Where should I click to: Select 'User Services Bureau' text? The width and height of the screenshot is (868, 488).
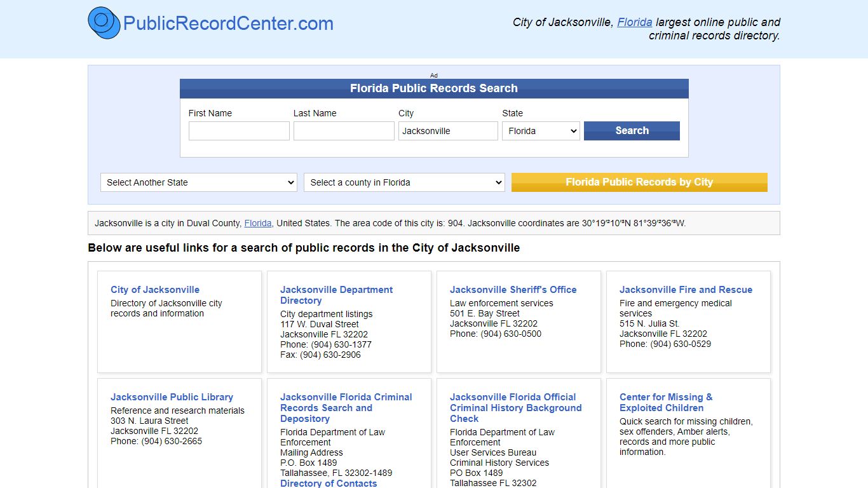(493, 452)
